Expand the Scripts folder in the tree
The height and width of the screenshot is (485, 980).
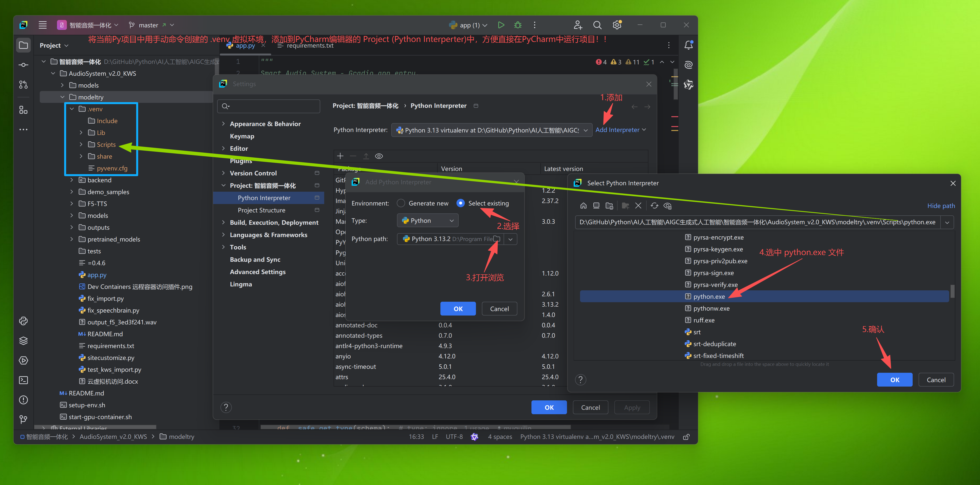click(x=81, y=145)
